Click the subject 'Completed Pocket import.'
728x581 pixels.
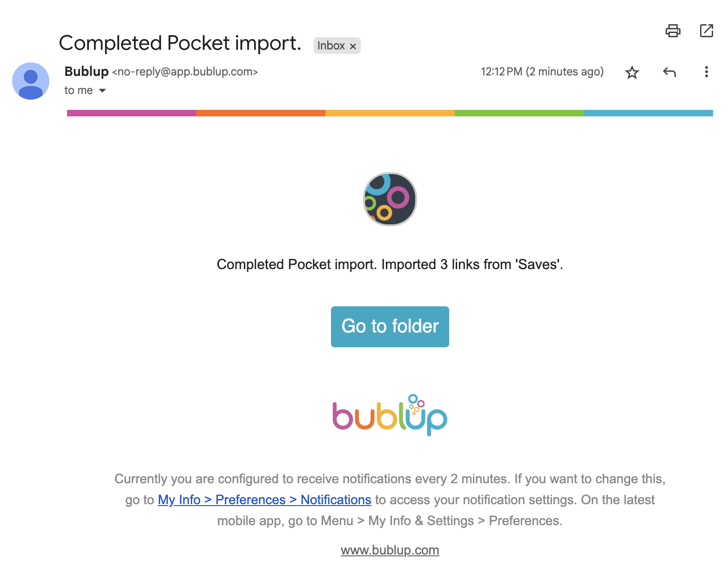click(180, 43)
